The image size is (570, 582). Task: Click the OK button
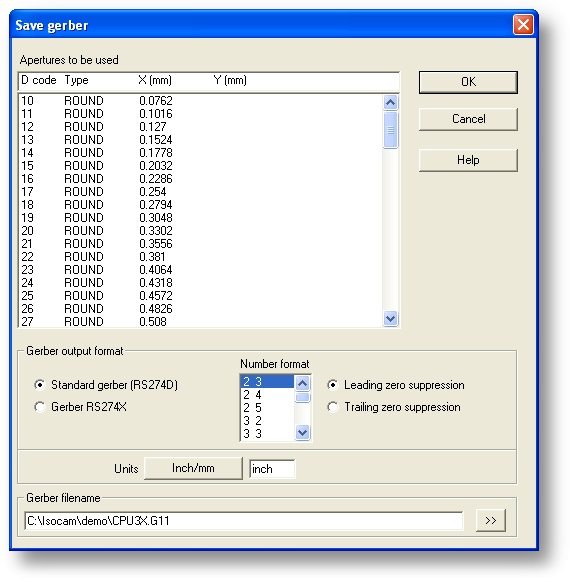[468, 82]
